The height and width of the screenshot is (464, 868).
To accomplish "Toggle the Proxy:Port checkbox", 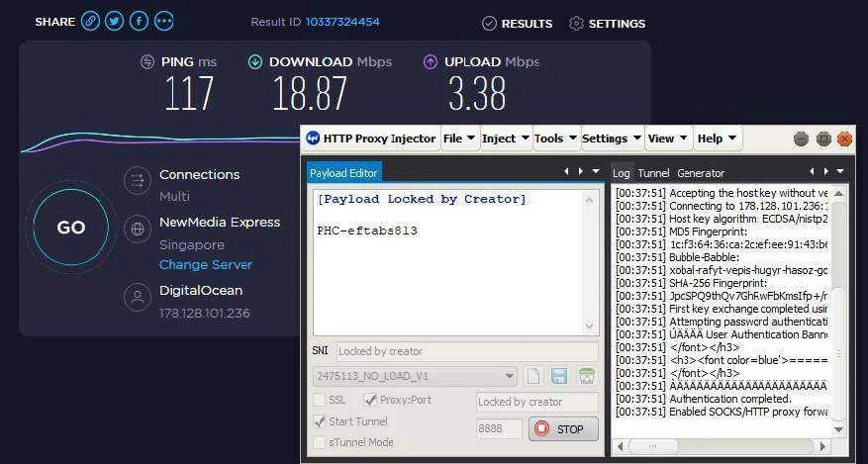I will click(370, 400).
